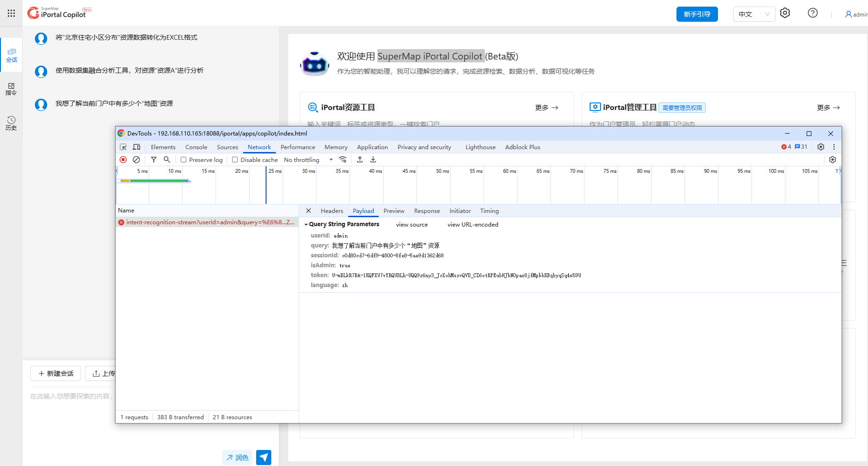Toggle device toolbar in DevTools
The width and height of the screenshot is (868, 466).
136,147
